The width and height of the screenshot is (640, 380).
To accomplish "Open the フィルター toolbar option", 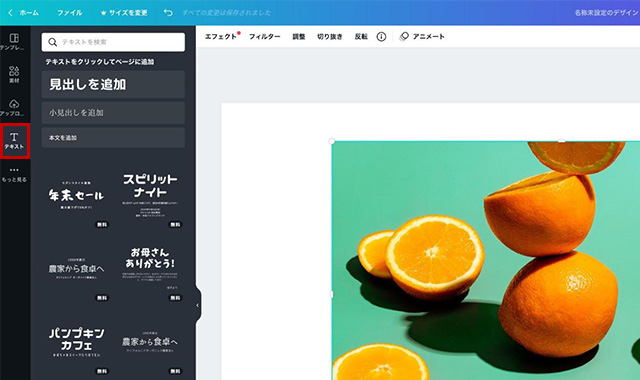I will click(x=264, y=37).
